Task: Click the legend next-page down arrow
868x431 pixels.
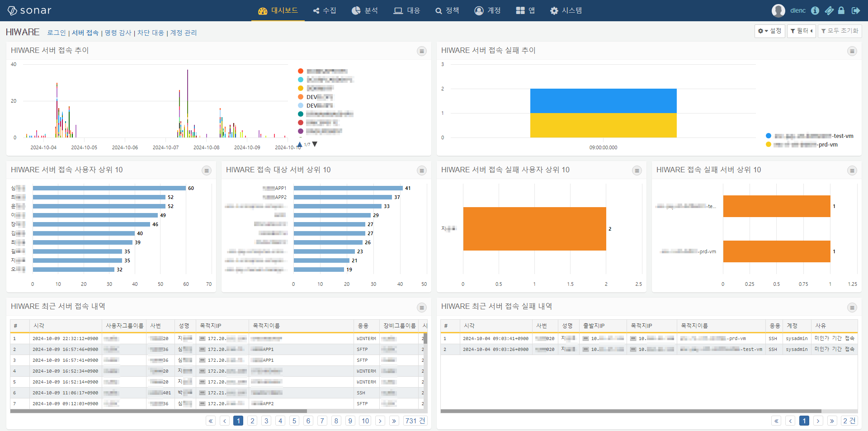Action: click(315, 144)
